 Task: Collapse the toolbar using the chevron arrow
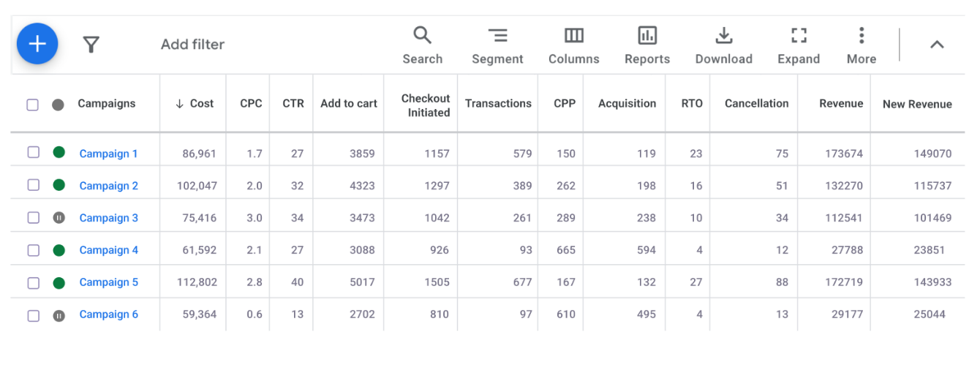[x=937, y=45]
